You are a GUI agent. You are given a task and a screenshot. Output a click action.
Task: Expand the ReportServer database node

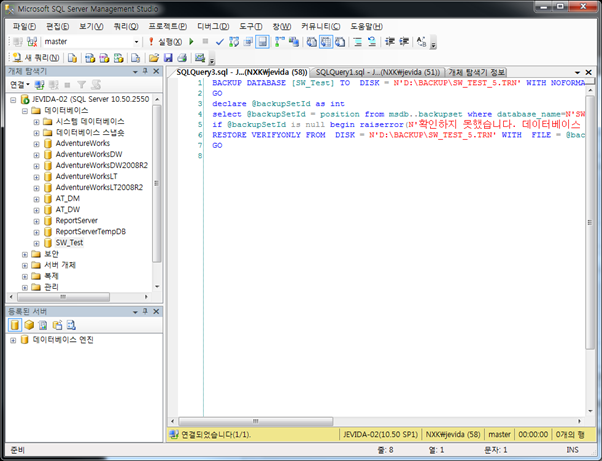click(x=36, y=221)
